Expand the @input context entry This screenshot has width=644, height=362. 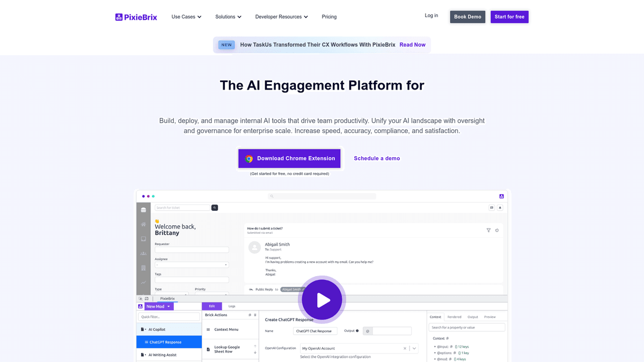coord(435,347)
